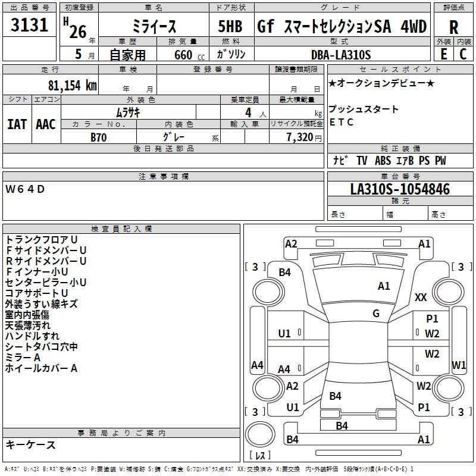Screen dimensions: 476x476
Task: Click the 高さ dimension field
Action: point(451,213)
